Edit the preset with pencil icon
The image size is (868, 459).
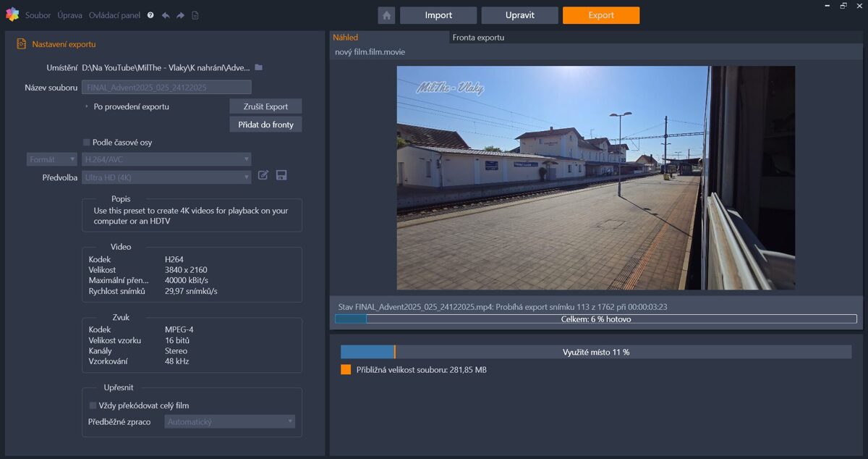click(263, 175)
